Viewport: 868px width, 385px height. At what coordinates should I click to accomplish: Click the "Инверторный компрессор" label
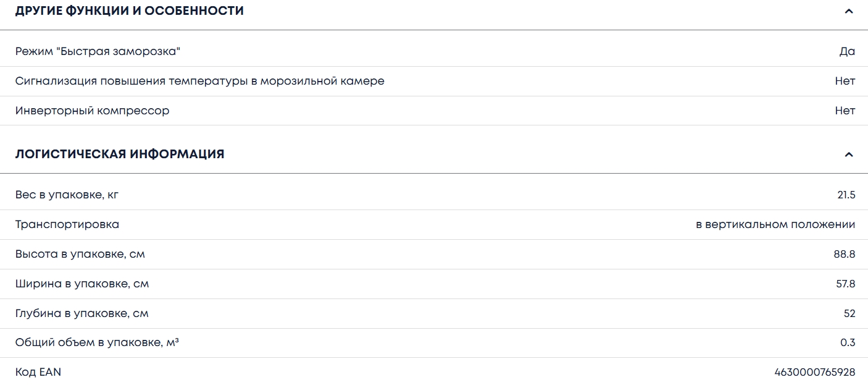[x=92, y=111]
